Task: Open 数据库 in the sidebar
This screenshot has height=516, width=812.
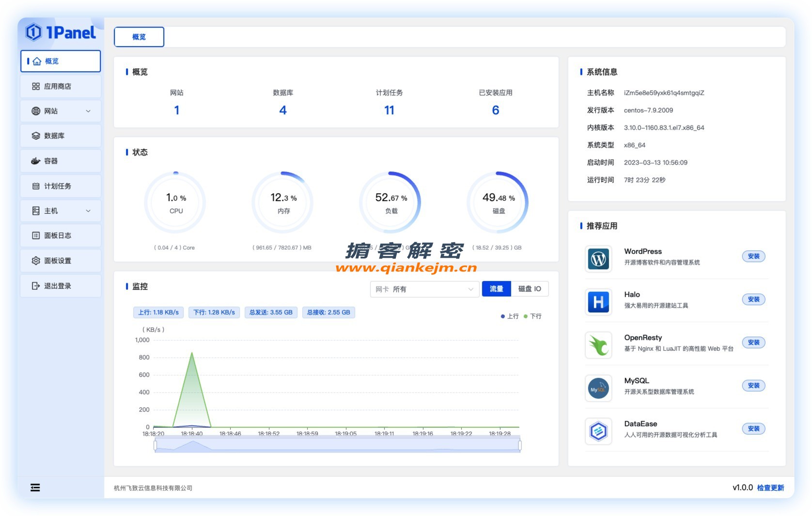Action: click(x=61, y=136)
